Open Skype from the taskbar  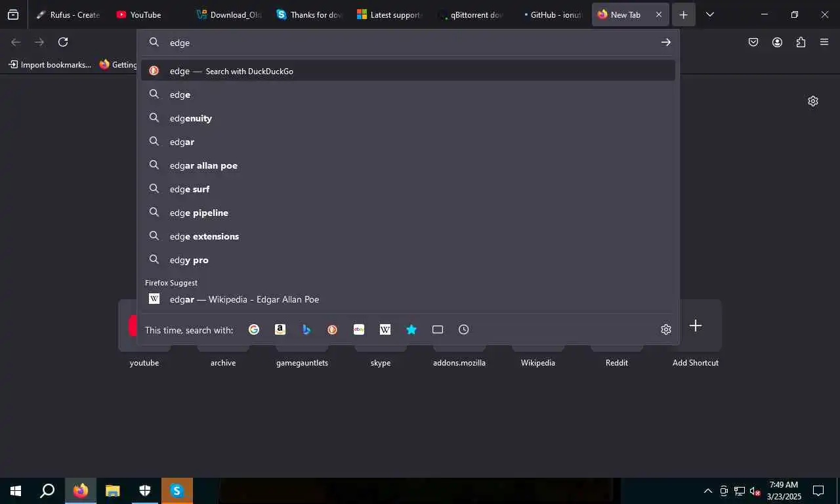[x=177, y=491]
